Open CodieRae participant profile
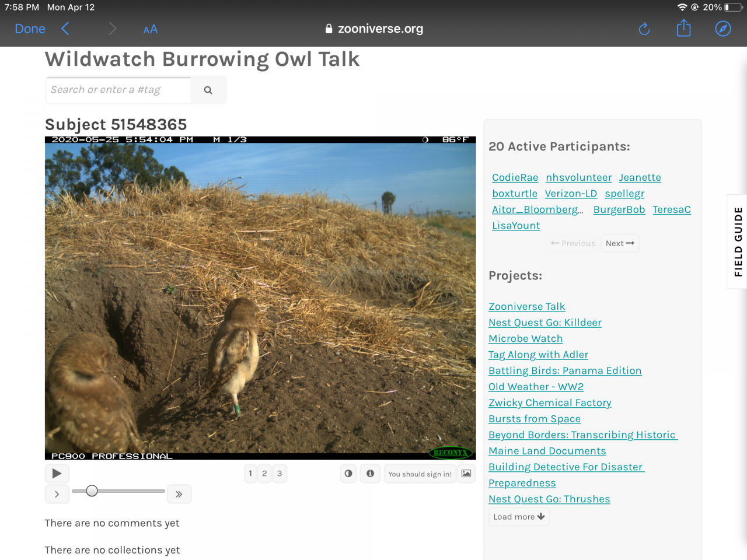Viewport: 747px width, 560px height. [515, 178]
